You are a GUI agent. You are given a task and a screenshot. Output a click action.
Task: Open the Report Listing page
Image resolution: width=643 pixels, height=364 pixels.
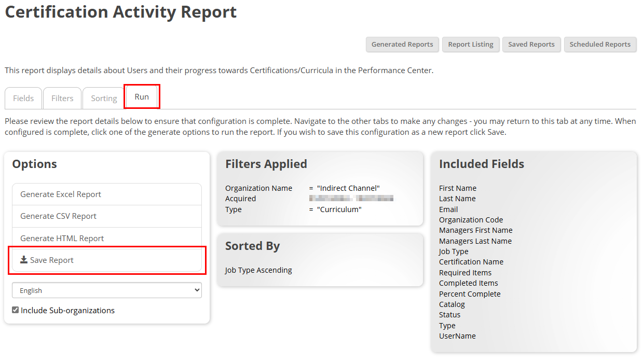471,45
